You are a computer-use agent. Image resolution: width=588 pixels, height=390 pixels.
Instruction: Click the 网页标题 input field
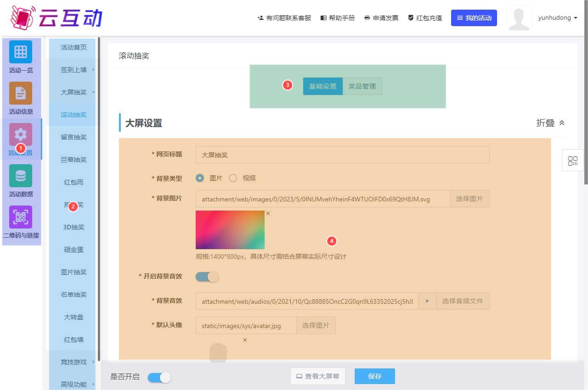(x=342, y=155)
